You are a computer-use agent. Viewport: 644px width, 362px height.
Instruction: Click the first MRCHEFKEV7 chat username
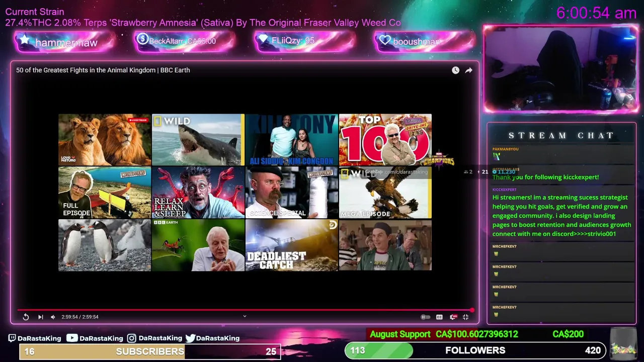pos(504,246)
